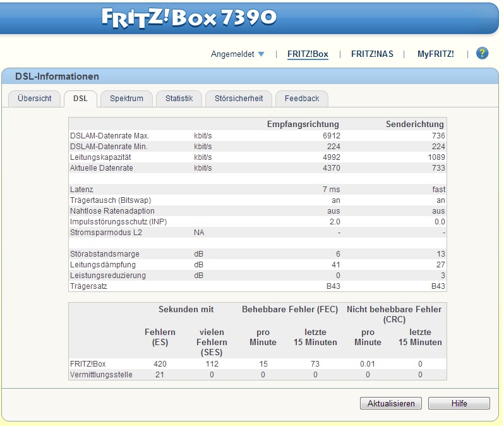Select the Leitungskapazität value 1089

[x=436, y=157]
